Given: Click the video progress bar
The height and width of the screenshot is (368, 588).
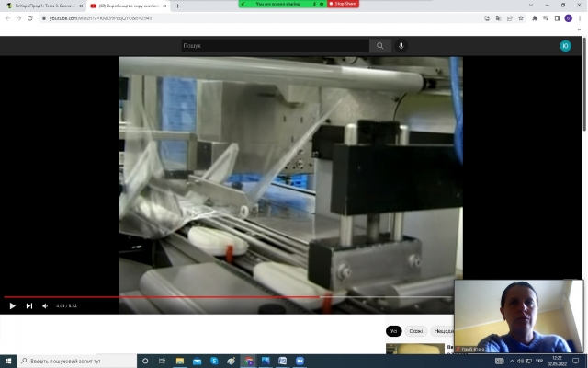Looking at the screenshot, I should coord(230,297).
